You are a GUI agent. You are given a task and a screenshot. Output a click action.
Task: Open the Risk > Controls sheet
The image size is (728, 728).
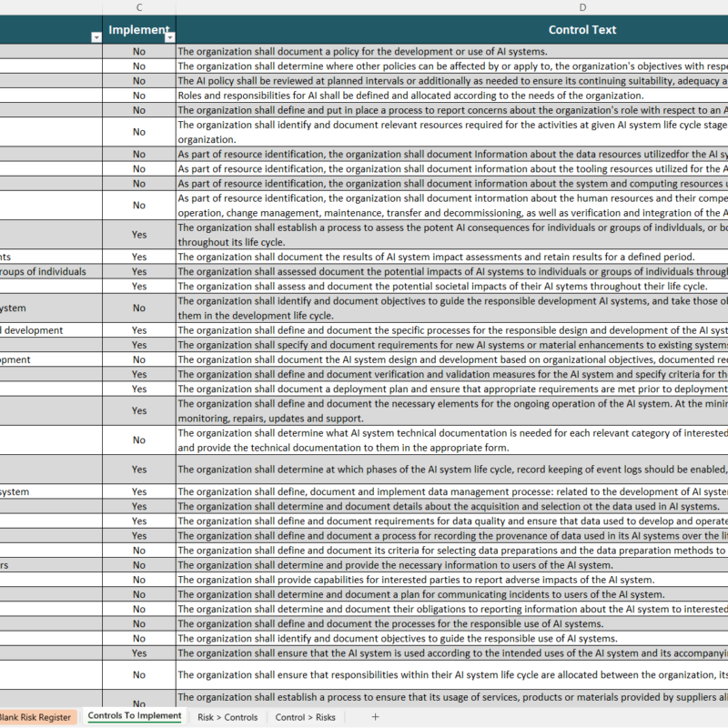point(229,716)
